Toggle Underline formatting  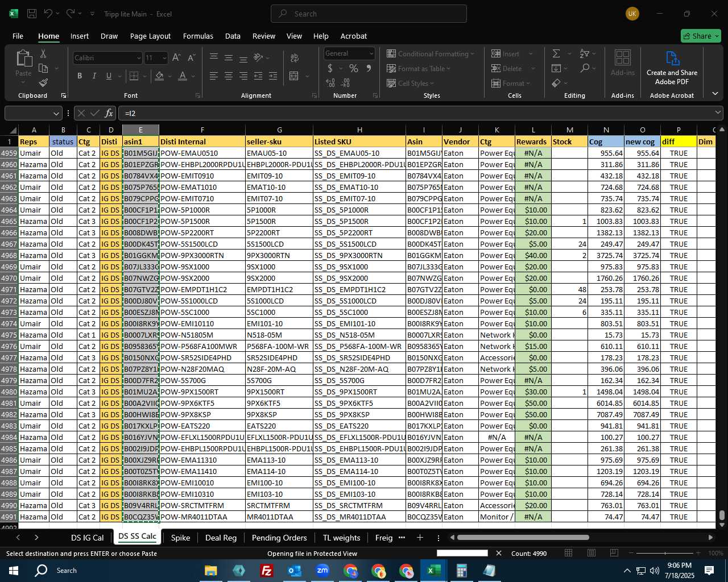(109, 76)
